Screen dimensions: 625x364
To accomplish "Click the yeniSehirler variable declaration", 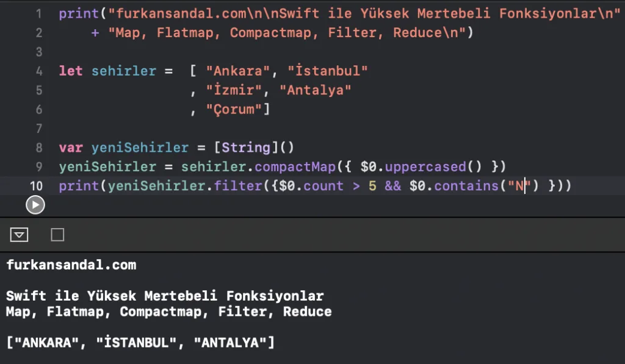I will point(140,148).
